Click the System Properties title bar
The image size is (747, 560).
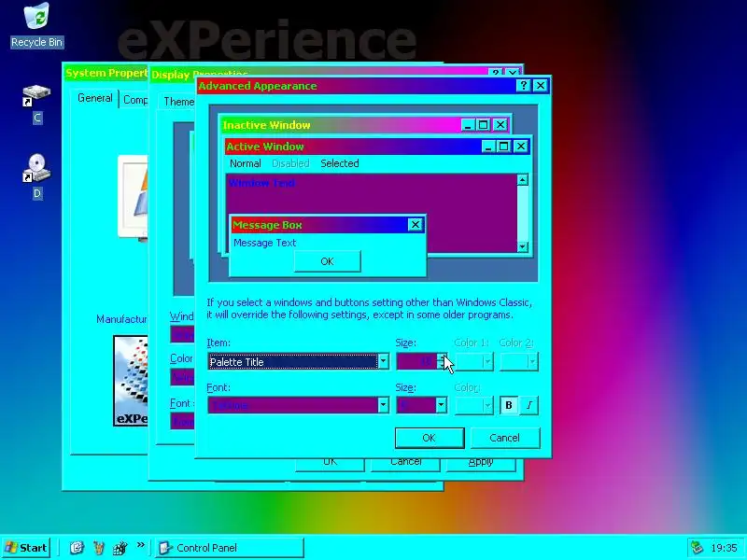click(106, 73)
